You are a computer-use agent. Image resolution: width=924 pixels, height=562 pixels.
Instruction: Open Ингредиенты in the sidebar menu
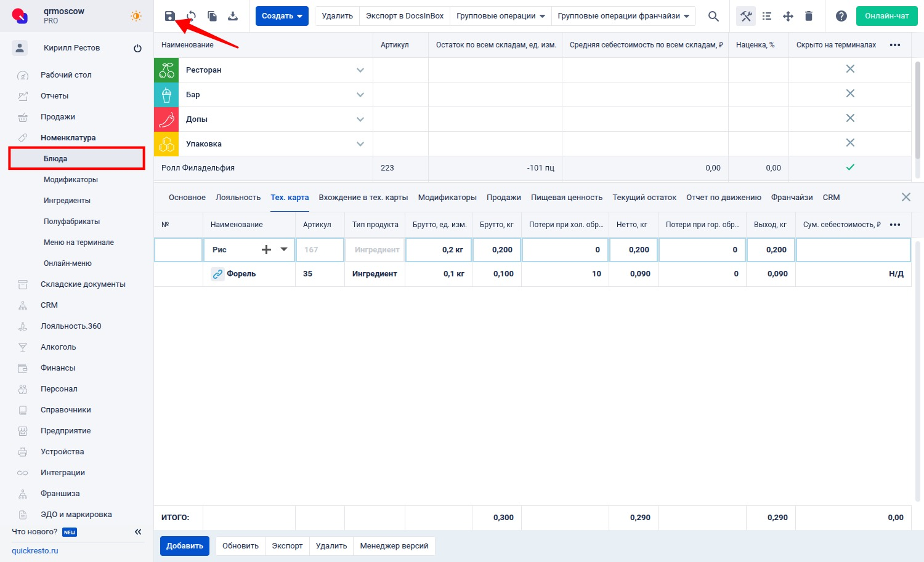[x=67, y=201]
